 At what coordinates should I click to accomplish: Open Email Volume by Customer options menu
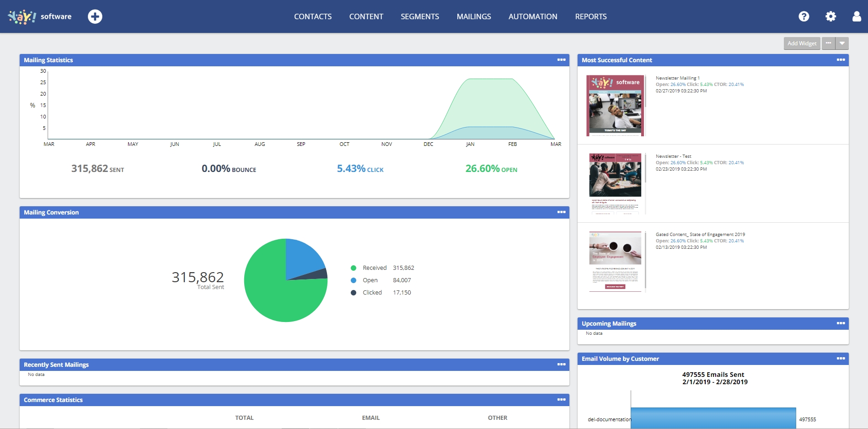841,359
